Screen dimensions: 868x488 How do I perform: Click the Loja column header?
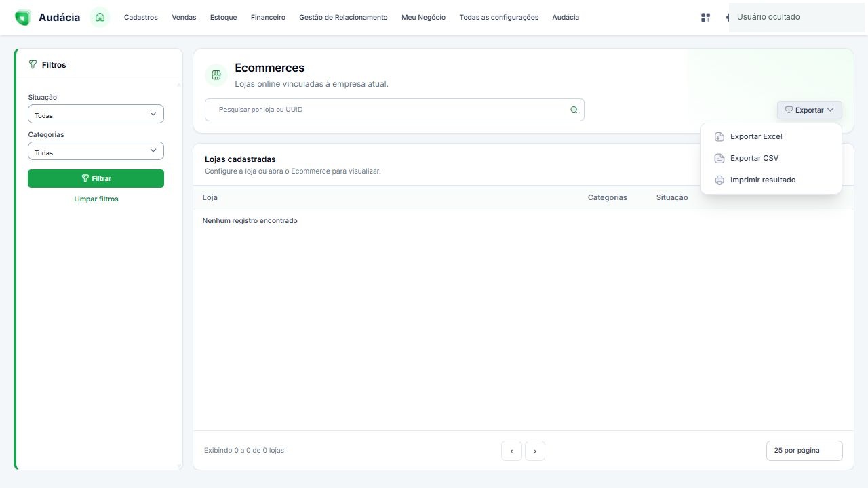(210, 197)
